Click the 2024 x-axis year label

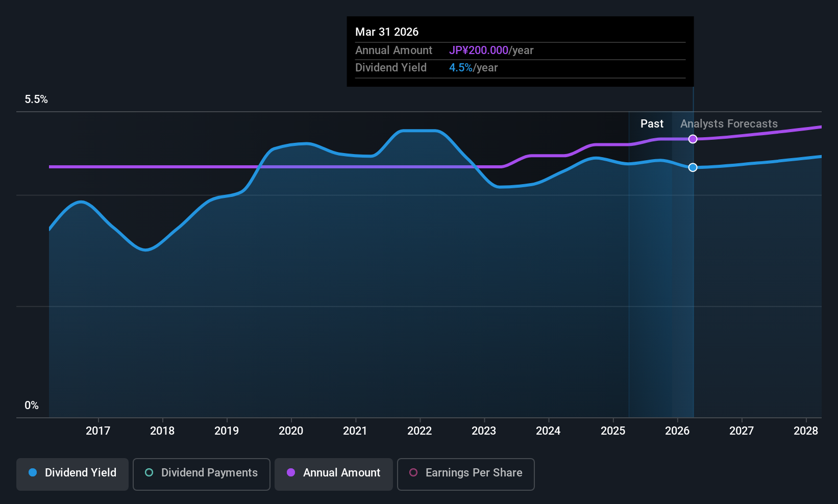coord(548,431)
